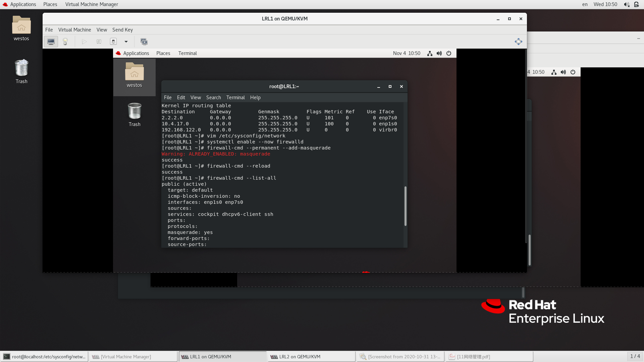Click the Places menu in VM desktop
The image size is (644, 362).
click(163, 53)
